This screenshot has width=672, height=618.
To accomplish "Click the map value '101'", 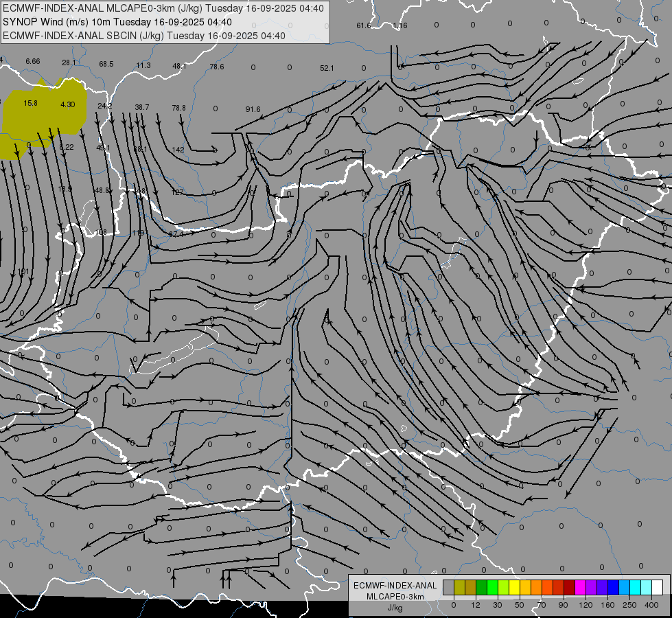I will (x=23, y=271).
